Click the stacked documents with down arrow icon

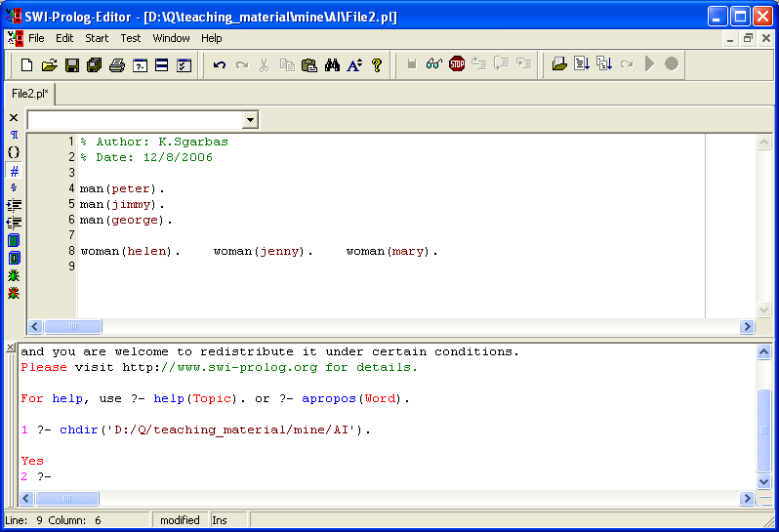click(604, 63)
